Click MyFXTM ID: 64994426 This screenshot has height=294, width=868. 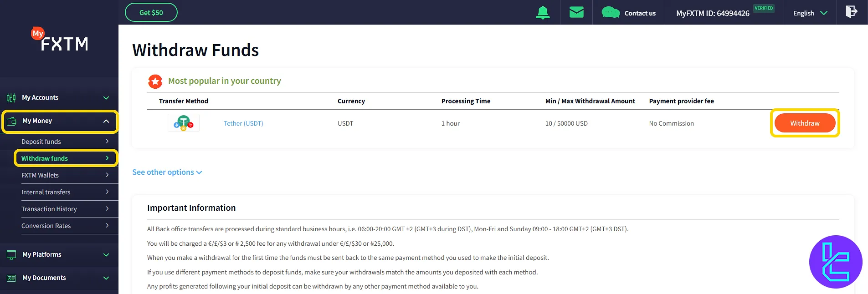click(713, 13)
